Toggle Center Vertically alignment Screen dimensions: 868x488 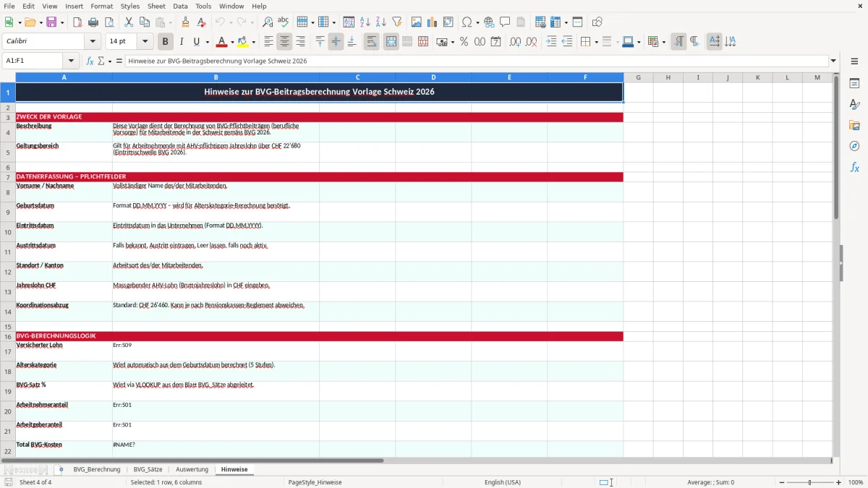[x=336, y=42]
